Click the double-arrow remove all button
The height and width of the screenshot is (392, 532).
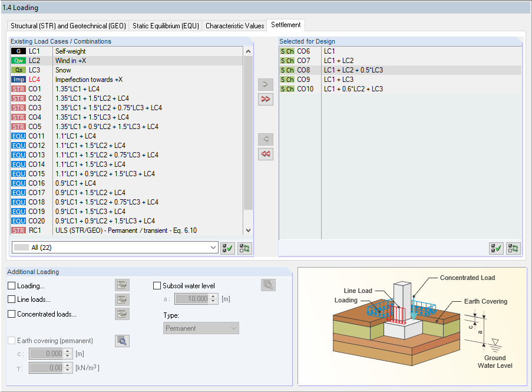[x=265, y=154]
